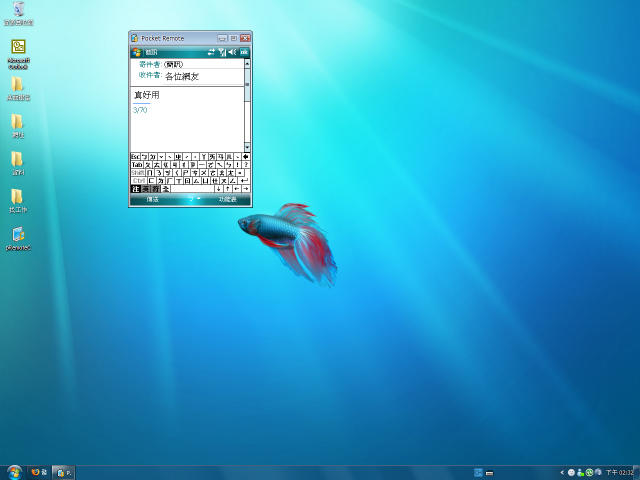Tap the connectivity arrows icon in the phone status bar
Viewport: 640px width, 480px height.
click(211, 52)
